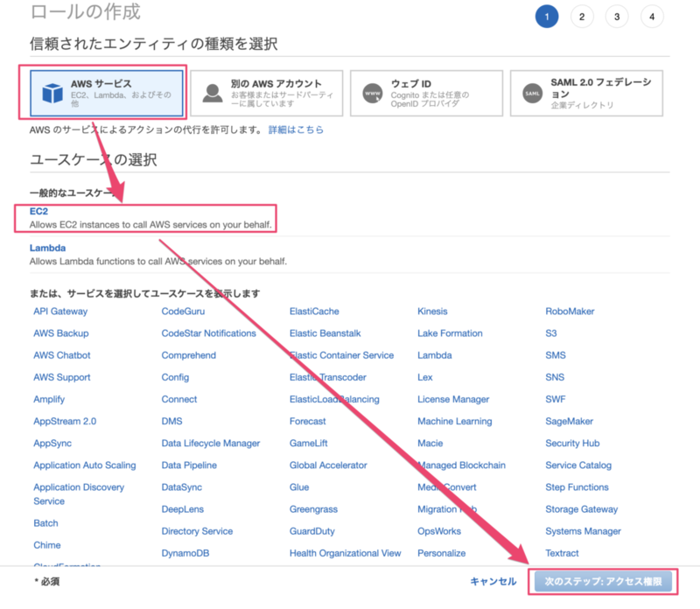
Task: Select the Glue service
Action: [299, 487]
